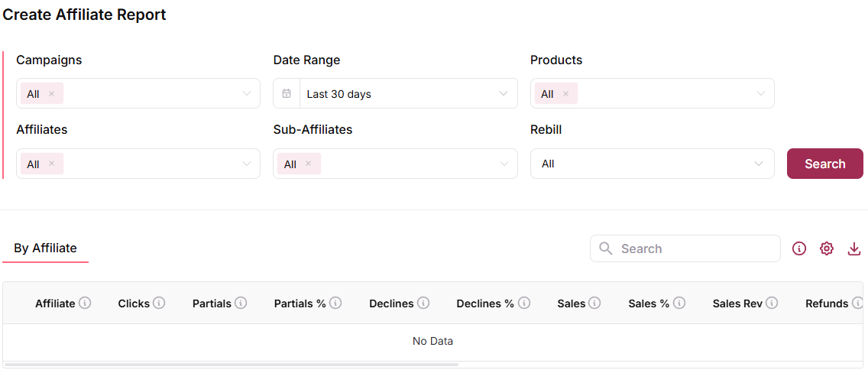Sort by the Affiliate column header
The height and width of the screenshot is (370, 868).
click(x=55, y=303)
